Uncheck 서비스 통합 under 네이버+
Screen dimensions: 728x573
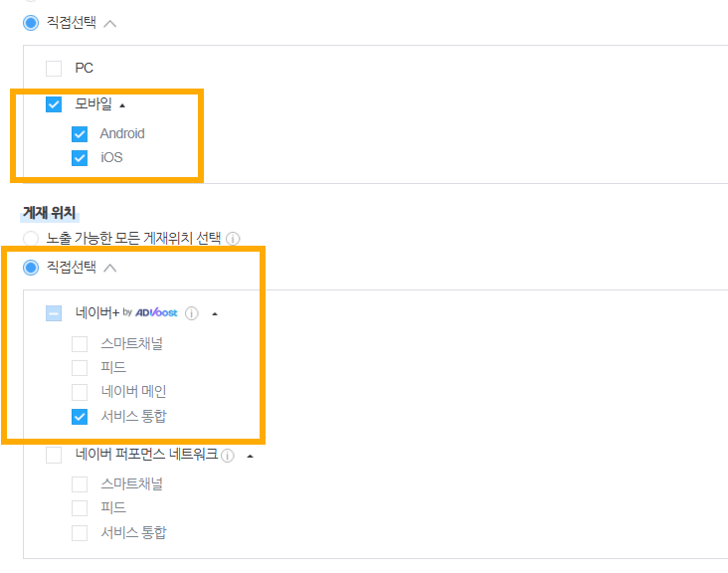[80, 417]
